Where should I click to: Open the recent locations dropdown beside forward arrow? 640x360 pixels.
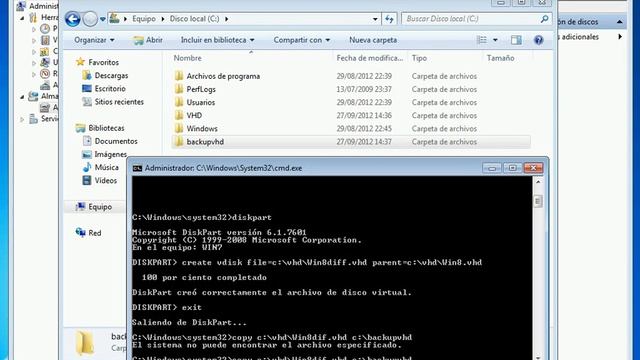click(x=102, y=19)
